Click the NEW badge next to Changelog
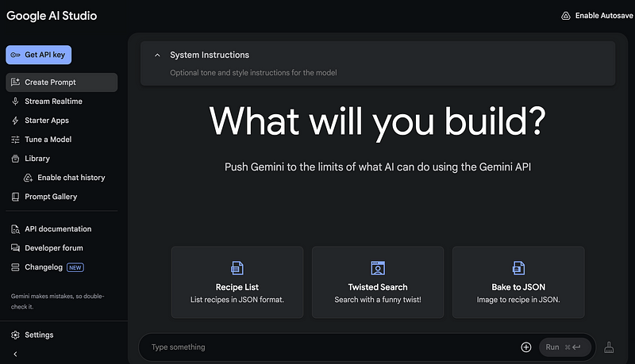This screenshot has width=635, height=364. [x=75, y=267]
